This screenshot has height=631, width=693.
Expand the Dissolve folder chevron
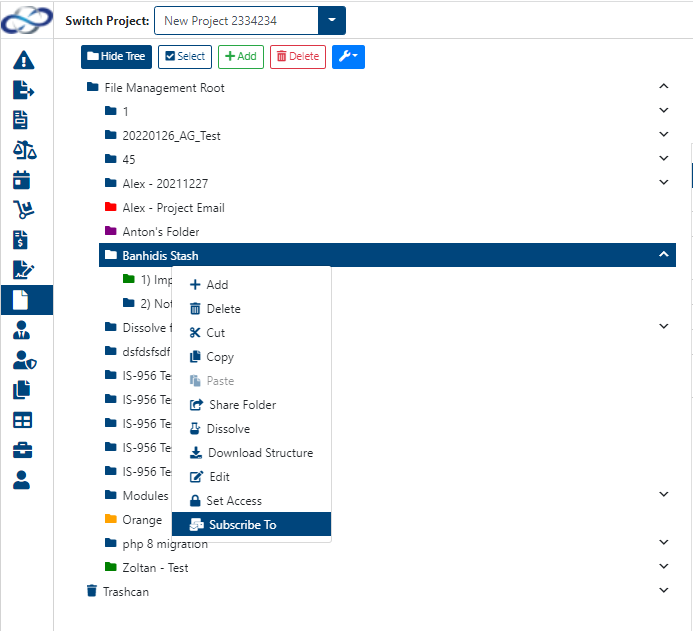[663, 326]
